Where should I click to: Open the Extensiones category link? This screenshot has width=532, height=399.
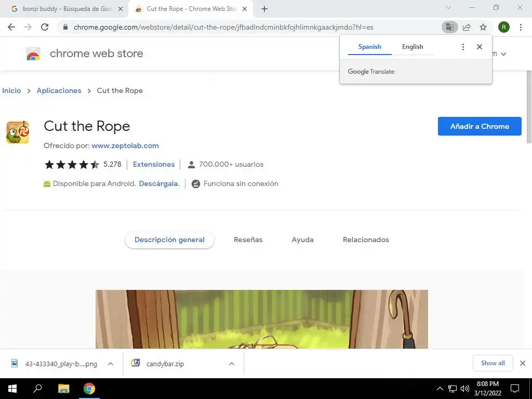pos(154,165)
